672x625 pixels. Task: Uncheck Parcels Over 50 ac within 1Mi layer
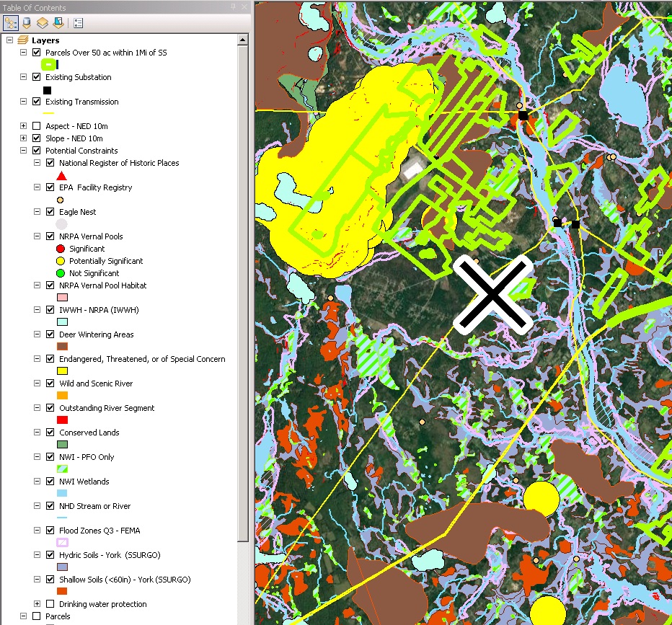[37, 52]
